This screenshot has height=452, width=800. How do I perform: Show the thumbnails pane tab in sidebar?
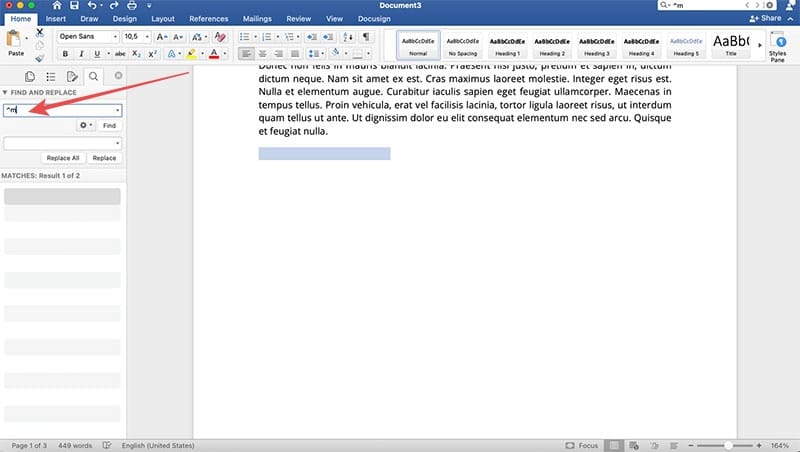pyautogui.click(x=30, y=76)
